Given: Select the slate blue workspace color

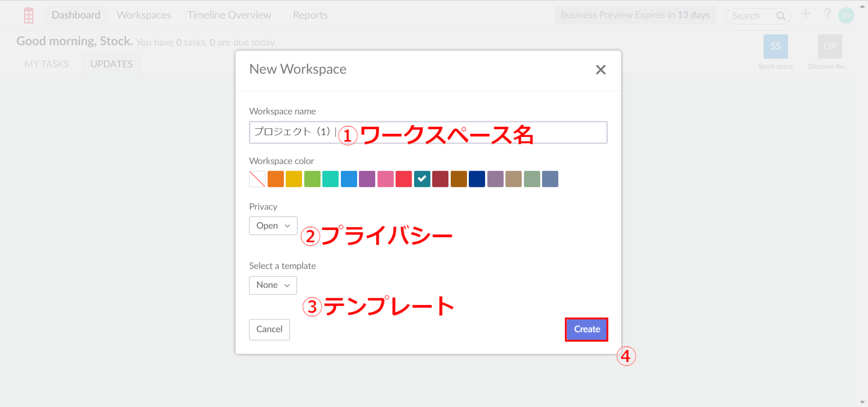Looking at the screenshot, I should tap(550, 179).
